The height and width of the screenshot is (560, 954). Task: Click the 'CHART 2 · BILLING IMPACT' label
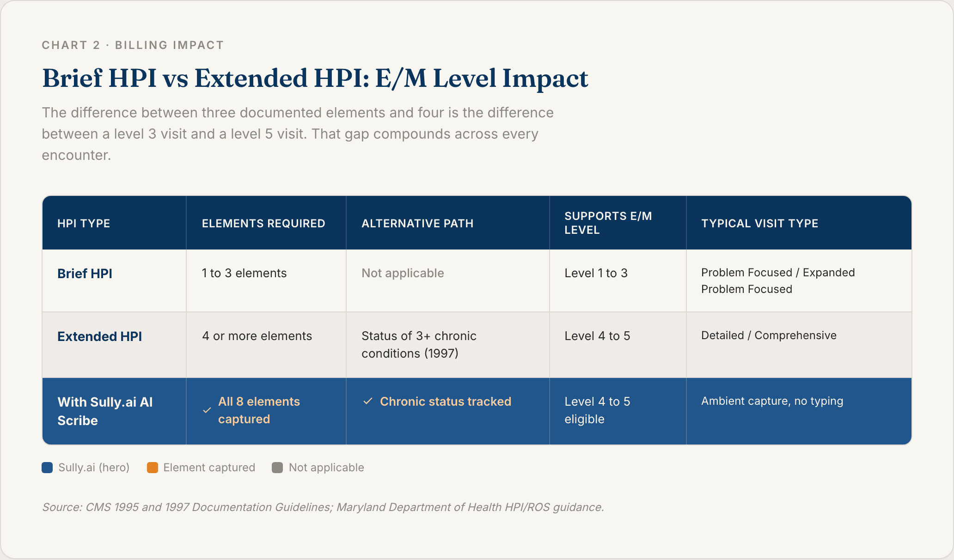click(133, 45)
